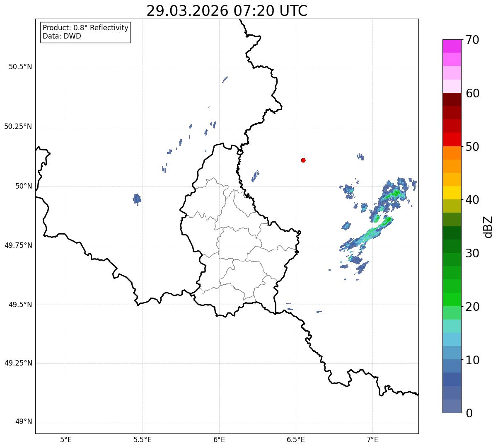Pick the yellow colorbar segment above 40
This screenshot has width=498, height=448.
(452, 193)
